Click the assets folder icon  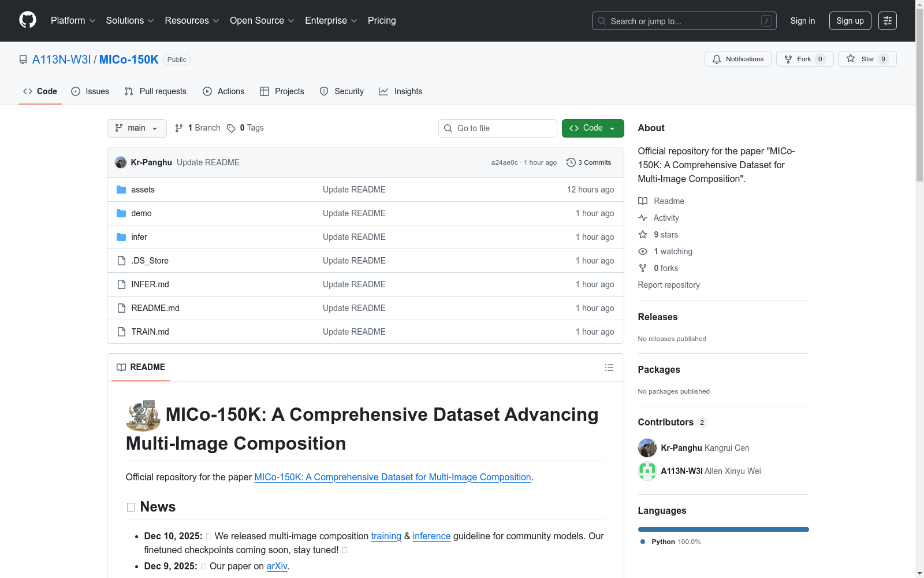click(121, 190)
